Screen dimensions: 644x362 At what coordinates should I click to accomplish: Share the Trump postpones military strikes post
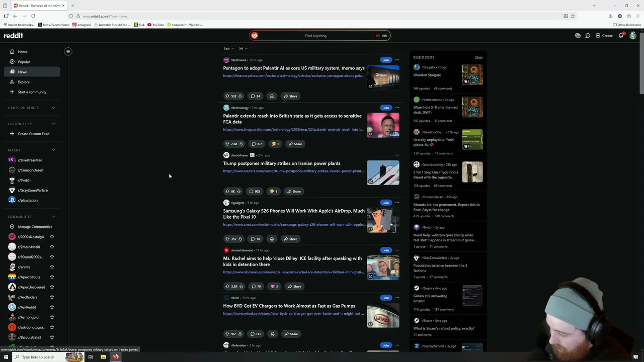tap(294, 192)
